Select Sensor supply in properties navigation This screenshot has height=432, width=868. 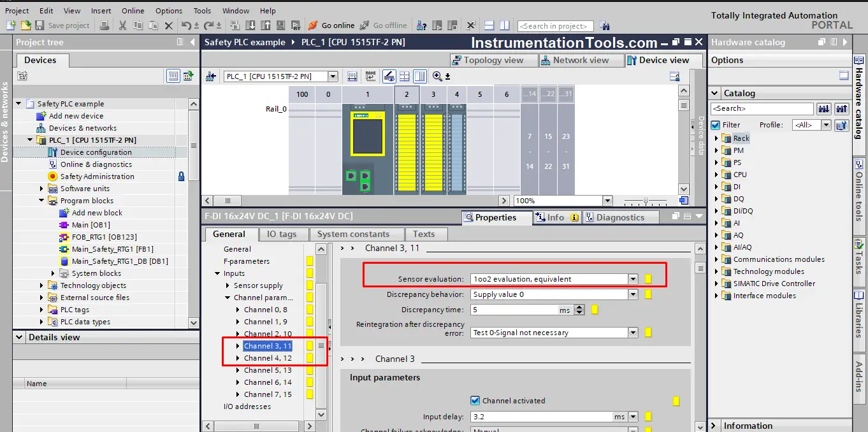click(258, 285)
